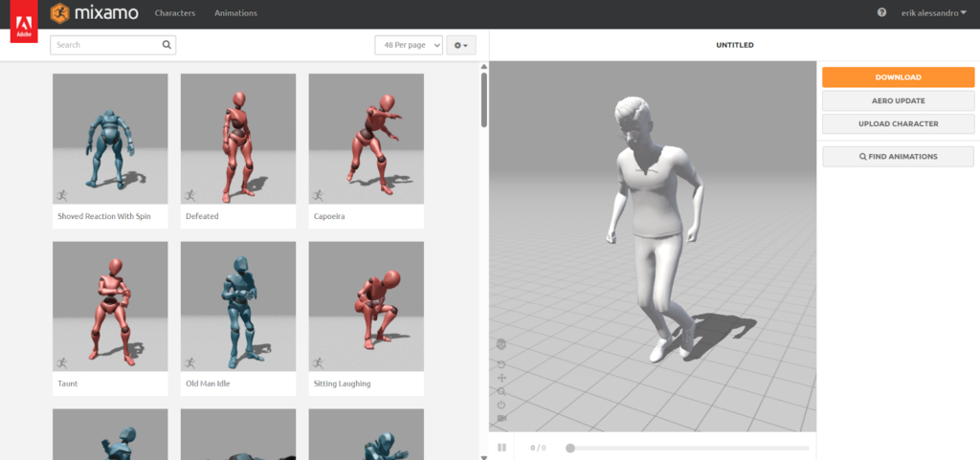The image size is (980, 460).
Task: Toggle the follow camera icon
Action: click(501, 418)
